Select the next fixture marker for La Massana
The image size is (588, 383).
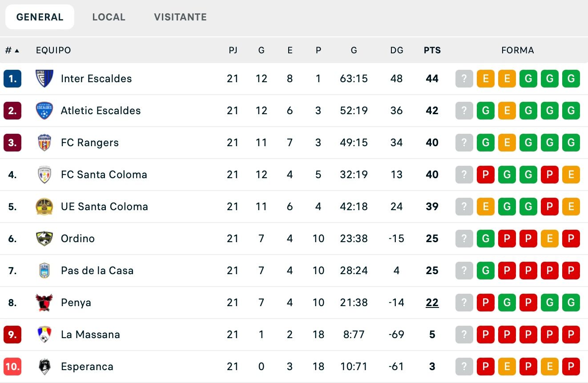click(464, 335)
